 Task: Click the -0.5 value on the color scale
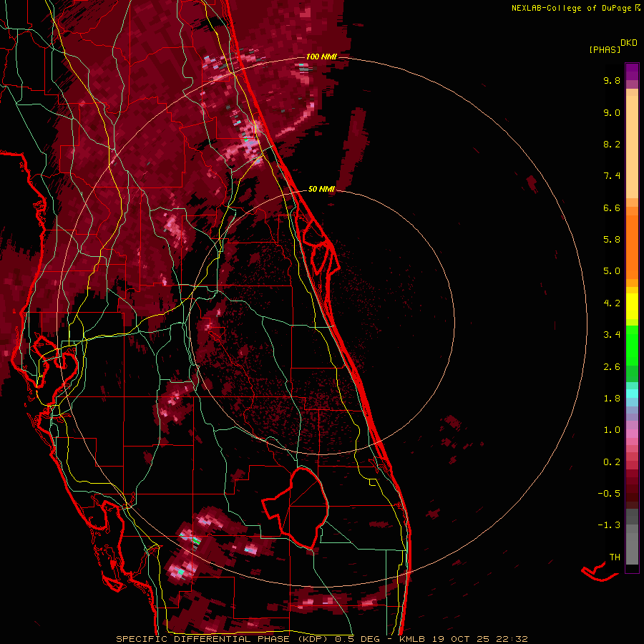pos(609,494)
